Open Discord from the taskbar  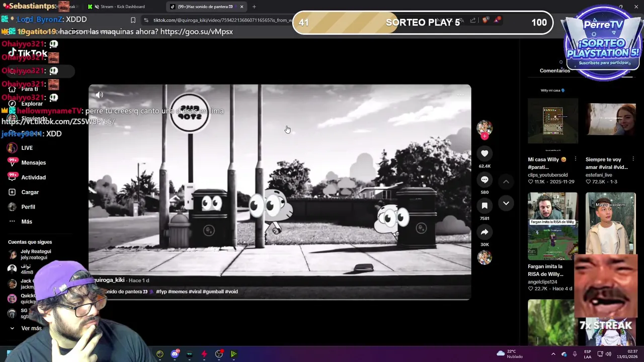click(175, 354)
